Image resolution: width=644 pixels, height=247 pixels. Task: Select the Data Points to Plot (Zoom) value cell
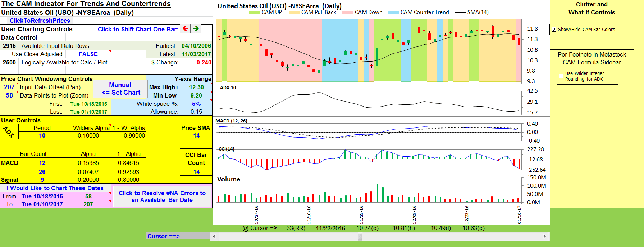9,95
